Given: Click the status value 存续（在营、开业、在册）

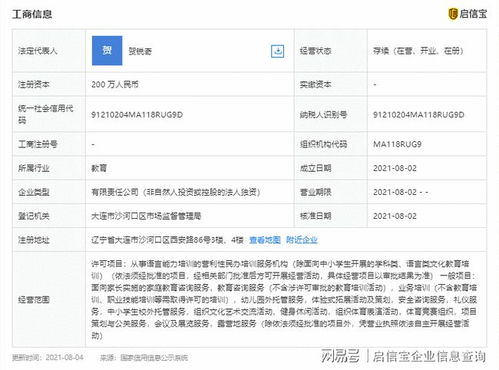Looking at the screenshot, I should 418,51.
